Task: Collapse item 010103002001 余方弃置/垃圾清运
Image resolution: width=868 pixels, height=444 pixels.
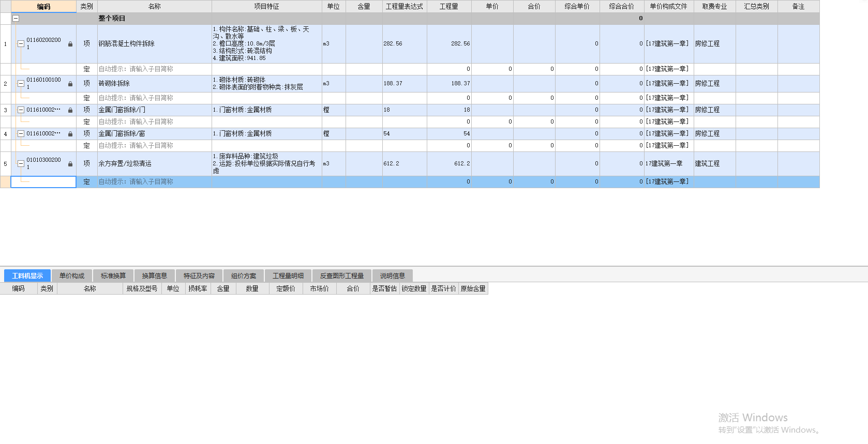Action: (21, 163)
